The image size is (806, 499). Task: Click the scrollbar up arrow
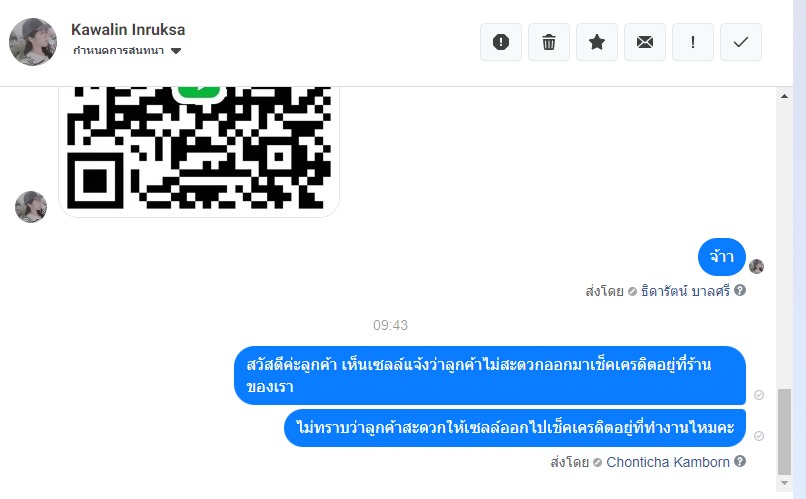tap(784, 96)
